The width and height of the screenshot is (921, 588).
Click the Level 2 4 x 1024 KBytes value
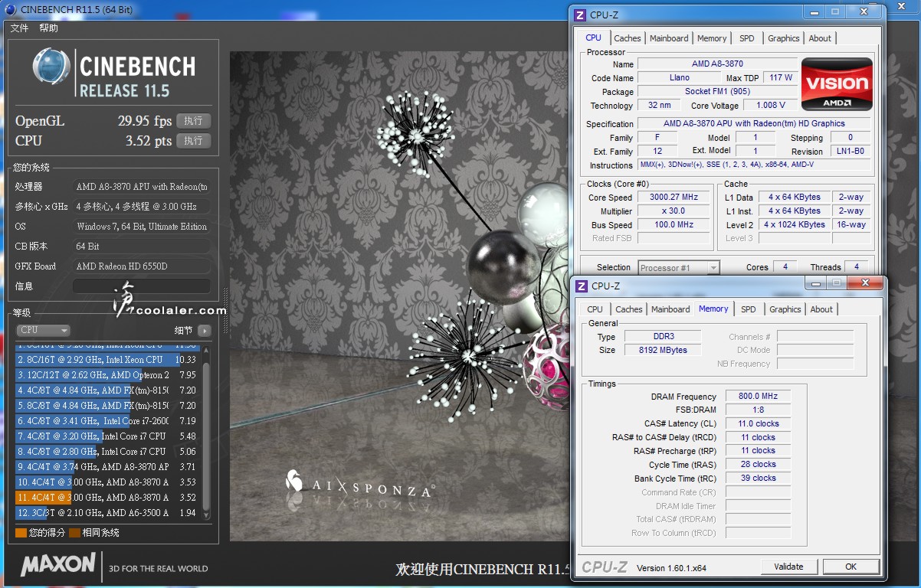pos(795,224)
